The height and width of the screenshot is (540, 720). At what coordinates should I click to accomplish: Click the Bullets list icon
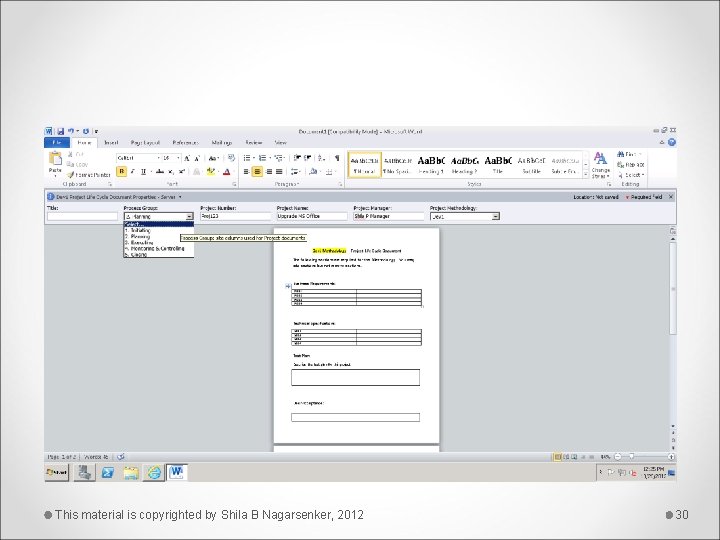coord(247,158)
